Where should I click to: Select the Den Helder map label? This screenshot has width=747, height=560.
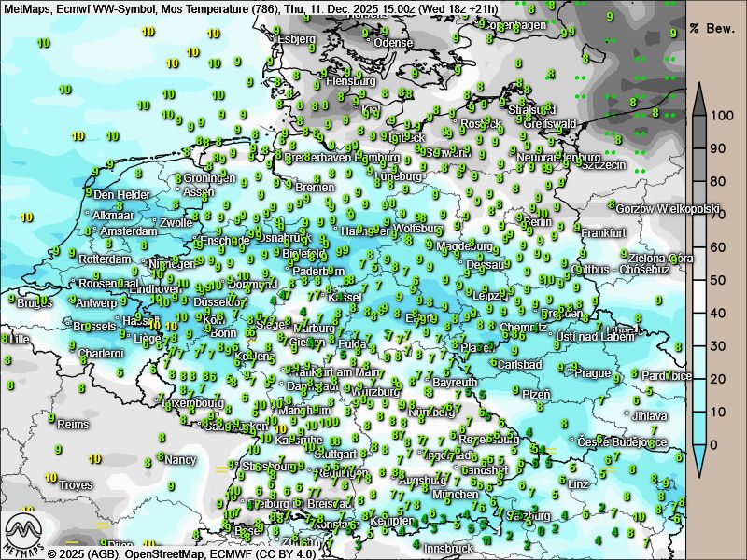(x=121, y=194)
